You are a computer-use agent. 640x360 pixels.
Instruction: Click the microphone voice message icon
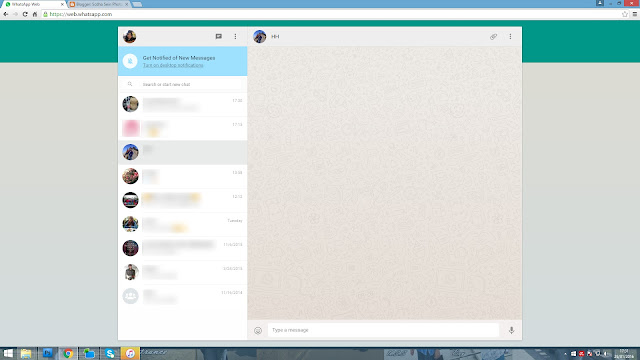[511, 330]
